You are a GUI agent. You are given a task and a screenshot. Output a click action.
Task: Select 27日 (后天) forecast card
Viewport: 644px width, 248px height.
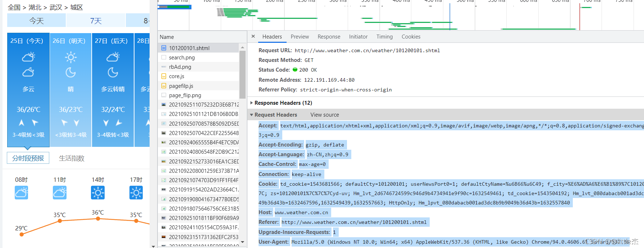click(113, 90)
